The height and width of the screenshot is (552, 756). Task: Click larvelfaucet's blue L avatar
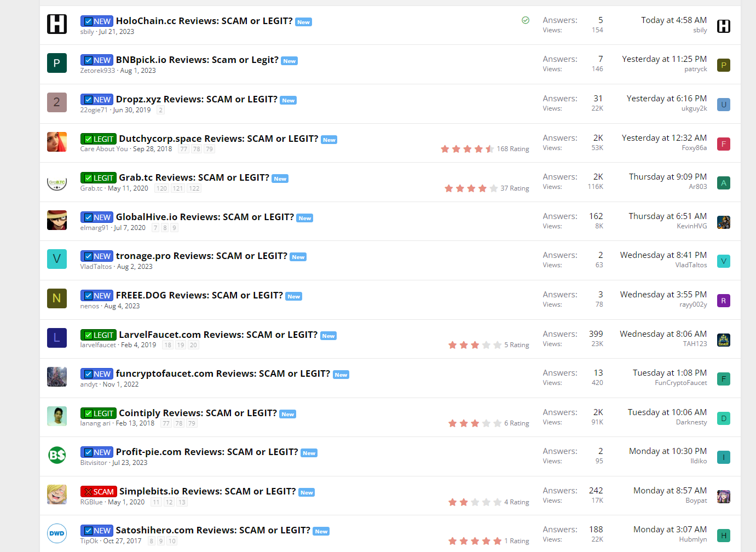click(57, 338)
